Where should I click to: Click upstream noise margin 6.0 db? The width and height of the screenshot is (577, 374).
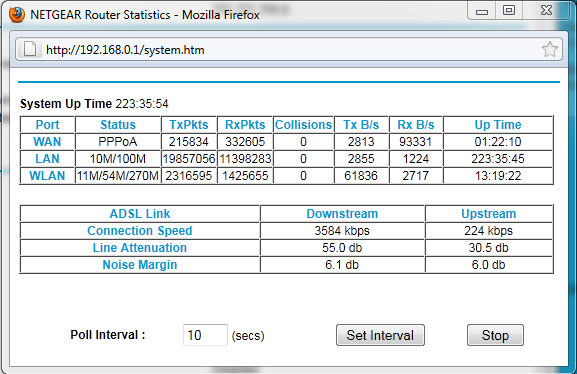pos(488,265)
